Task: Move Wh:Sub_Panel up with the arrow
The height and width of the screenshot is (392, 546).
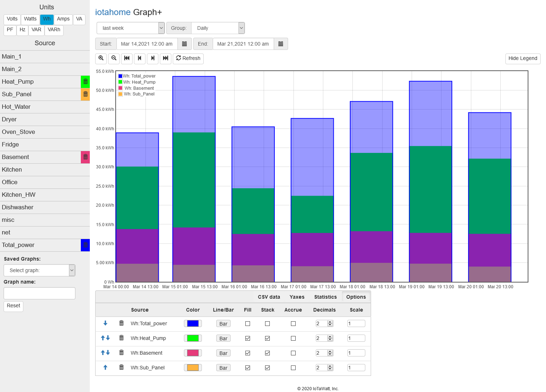Action: pyautogui.click(x=105, y=368)
